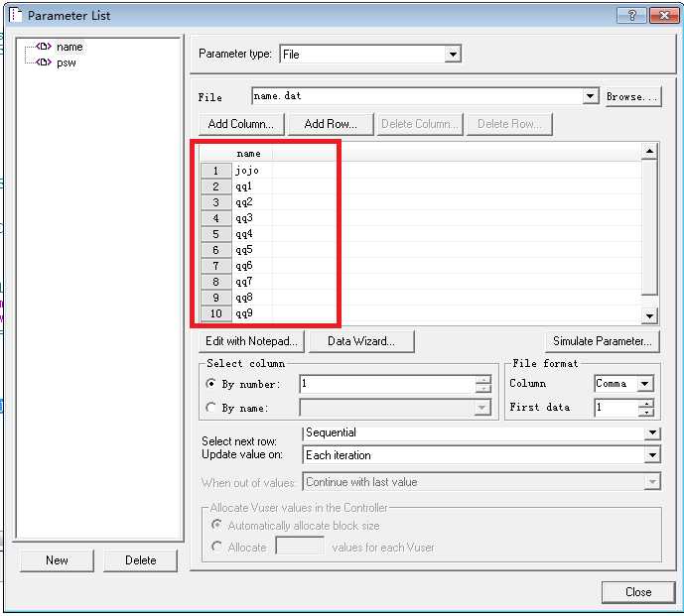Click New parameter button
This screenshot has height=616, width=684.
(x=57, y=560)
